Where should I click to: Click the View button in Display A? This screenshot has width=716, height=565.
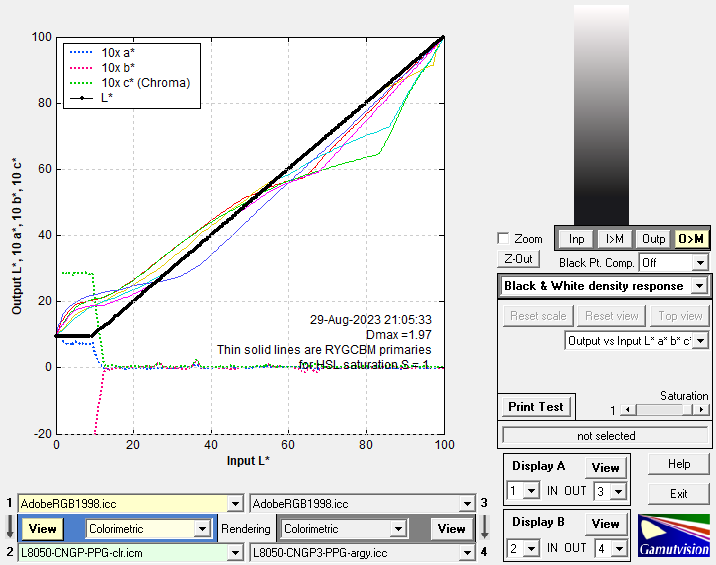click(606, 468)
